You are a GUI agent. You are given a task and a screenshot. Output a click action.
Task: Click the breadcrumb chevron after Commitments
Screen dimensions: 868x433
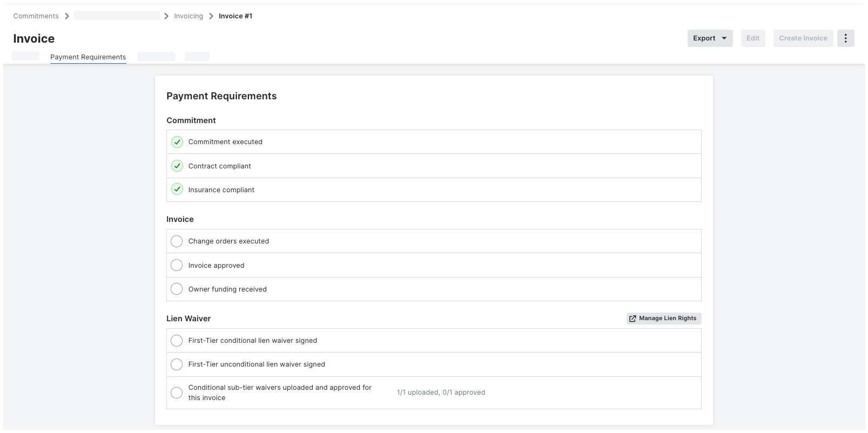67,16
